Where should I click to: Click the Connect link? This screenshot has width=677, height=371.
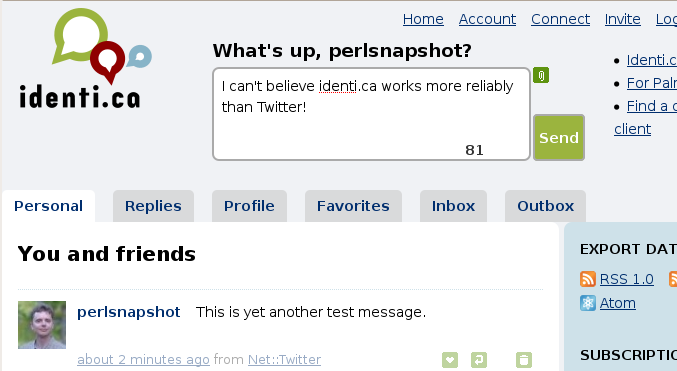560,19
